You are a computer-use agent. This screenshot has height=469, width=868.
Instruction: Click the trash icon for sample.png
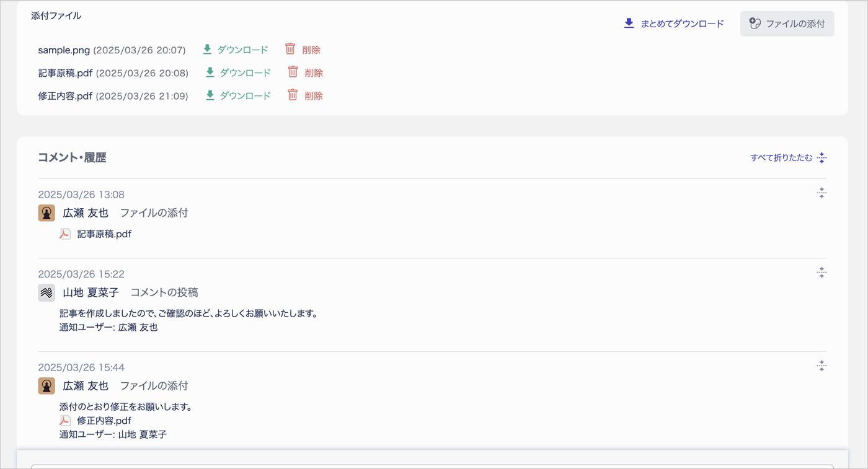[x=290, y=48]
